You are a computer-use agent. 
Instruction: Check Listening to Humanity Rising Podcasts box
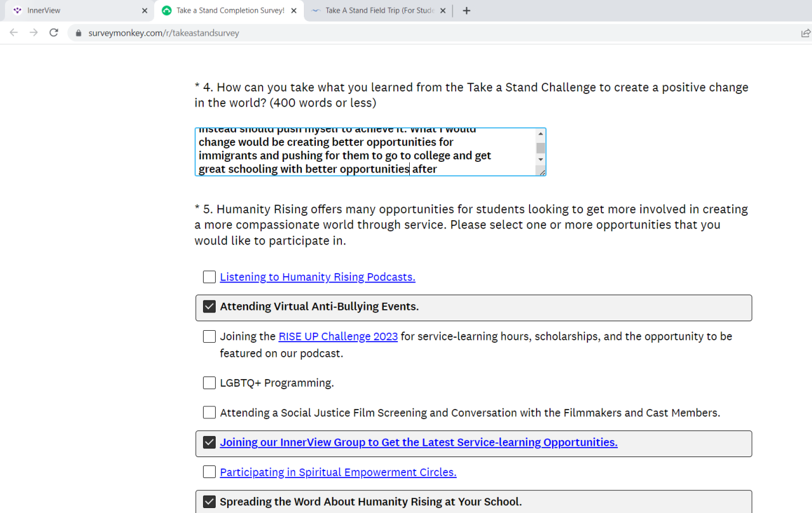click(x=209, y=277)
